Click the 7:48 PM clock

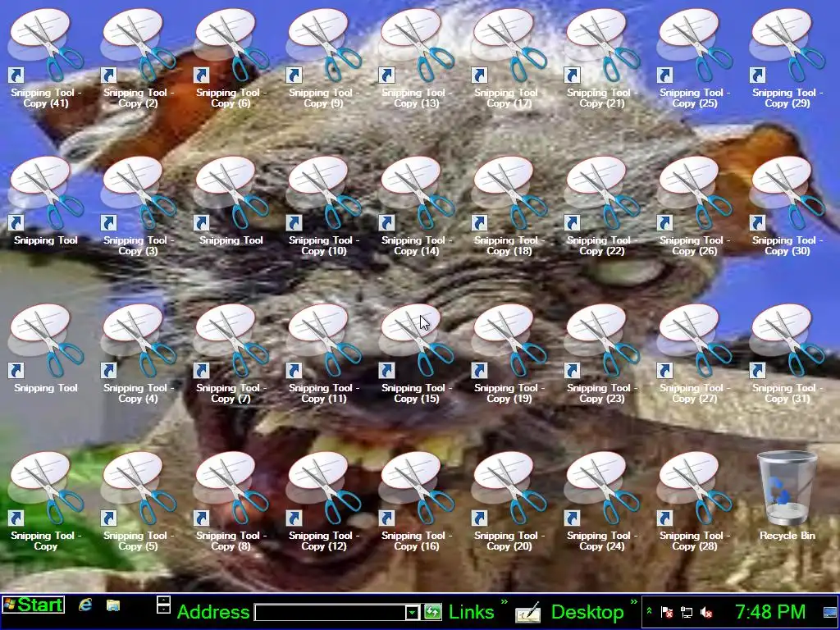point(769,612)
